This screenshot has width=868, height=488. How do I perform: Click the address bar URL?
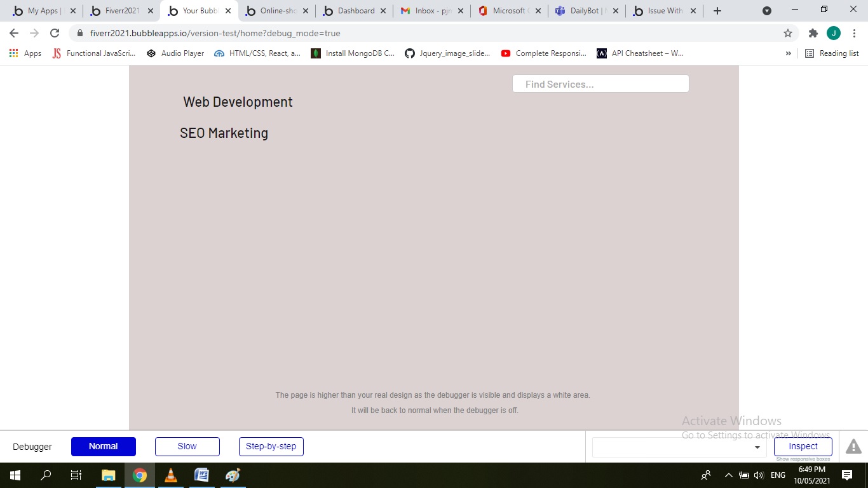[x=215, y=33]
